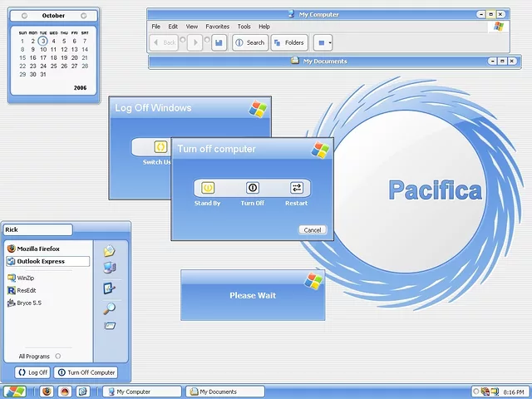Click Cancel in Turn off computer dialog
532x399 pixels.
click(313, 230)
